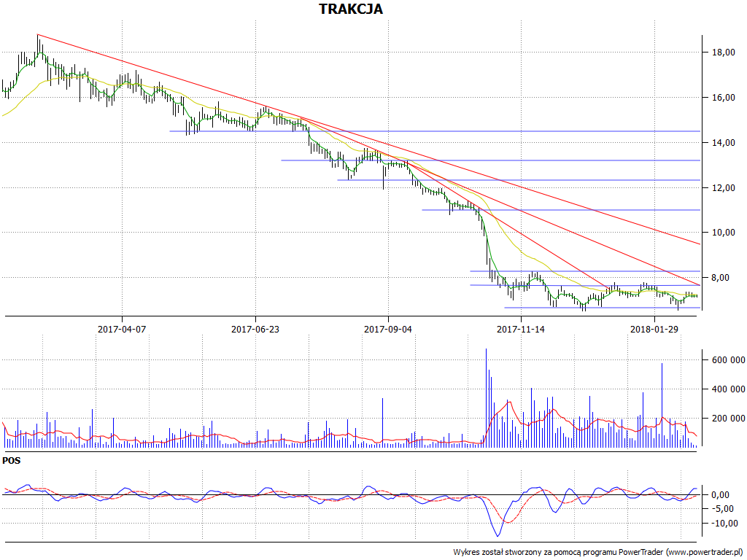Select the 2017-04-07 date label
The height and width of the screenshot is (560, 747).
click(x=122, y=329)
